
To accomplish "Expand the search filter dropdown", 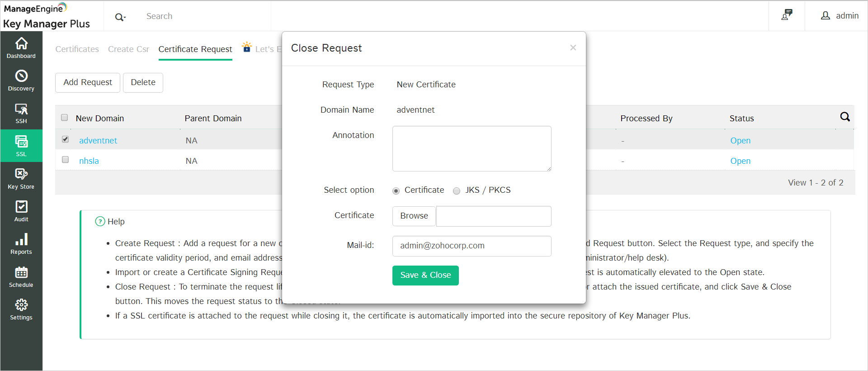I will [120, 17].
